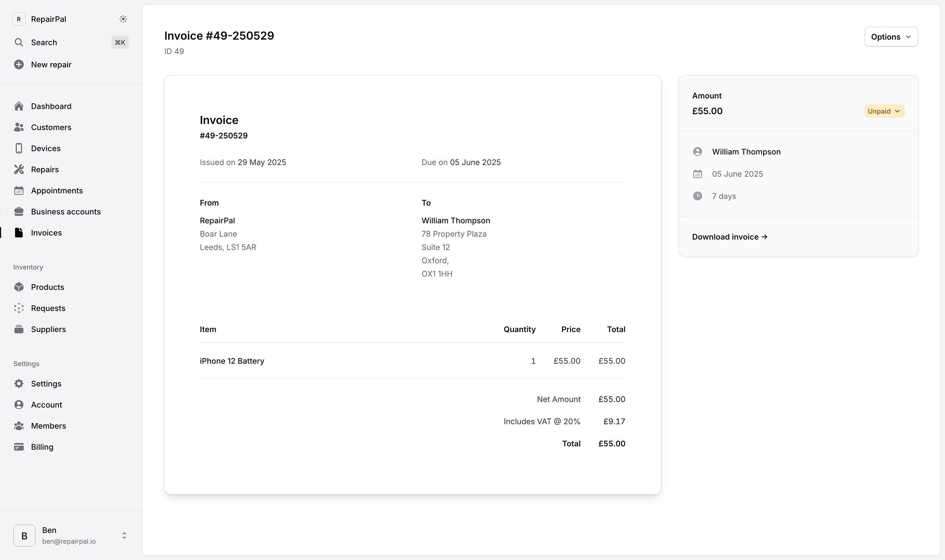The image size is (945, 560).
Task: Go to Customers
Action: [x=51, y=127]
